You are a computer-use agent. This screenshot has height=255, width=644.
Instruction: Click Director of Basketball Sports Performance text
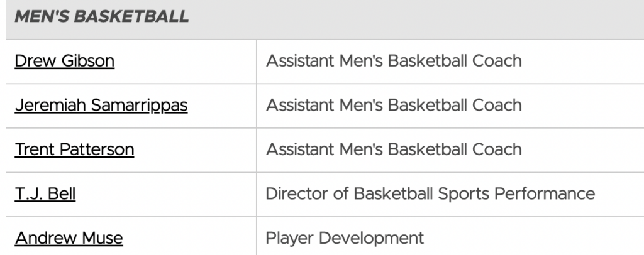pyautogui.click(x=430, y=193)
